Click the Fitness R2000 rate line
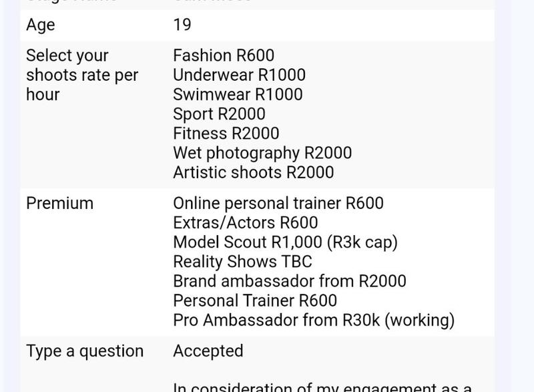The image size is (534, 392). [226, 133]
